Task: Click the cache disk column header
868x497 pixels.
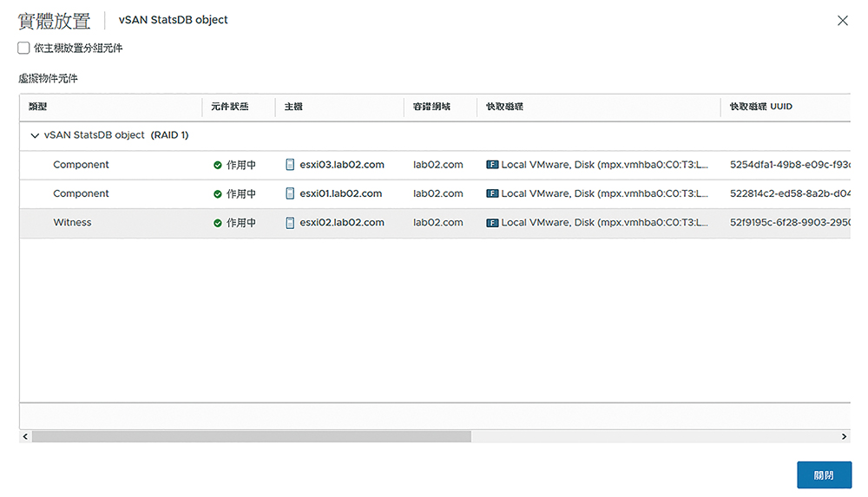Action: pyautogui.click(x=505, y=107)
